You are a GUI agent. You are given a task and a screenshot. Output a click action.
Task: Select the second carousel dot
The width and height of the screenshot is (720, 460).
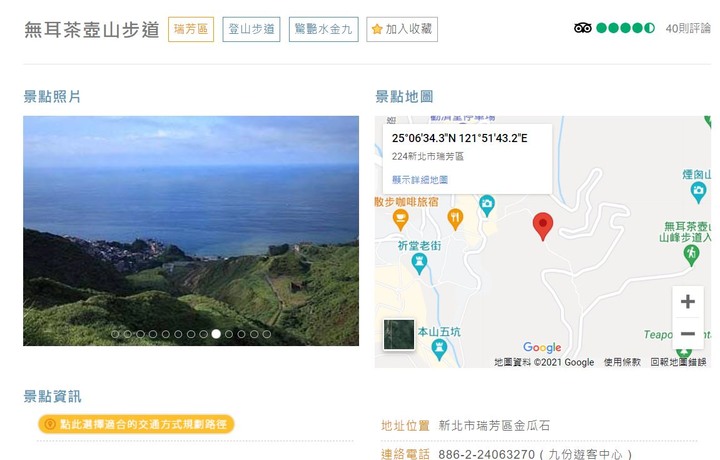[x=128, y=334]
